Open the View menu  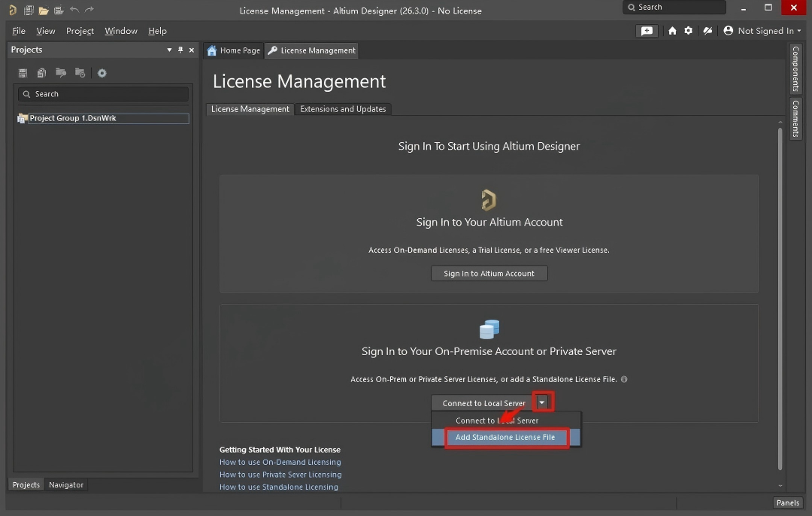(x=46, y=31)
